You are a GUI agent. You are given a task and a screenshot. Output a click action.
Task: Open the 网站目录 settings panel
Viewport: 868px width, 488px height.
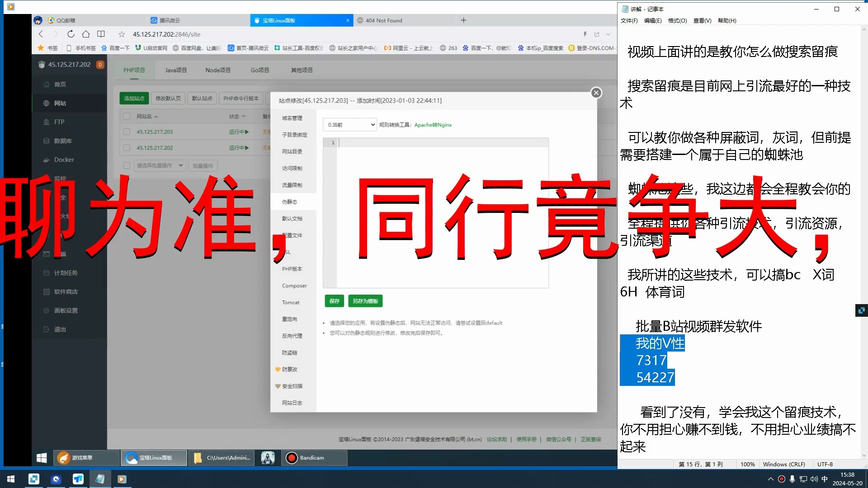[292, 151]
